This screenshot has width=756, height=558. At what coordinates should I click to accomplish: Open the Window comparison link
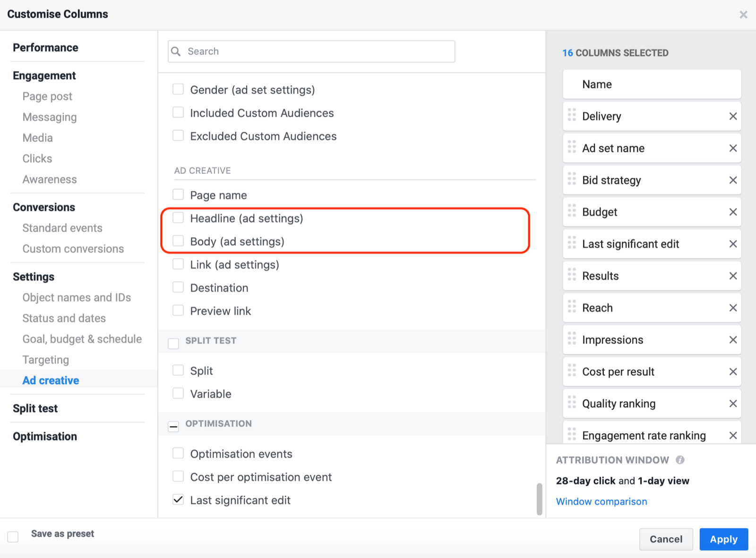[601, 501]
